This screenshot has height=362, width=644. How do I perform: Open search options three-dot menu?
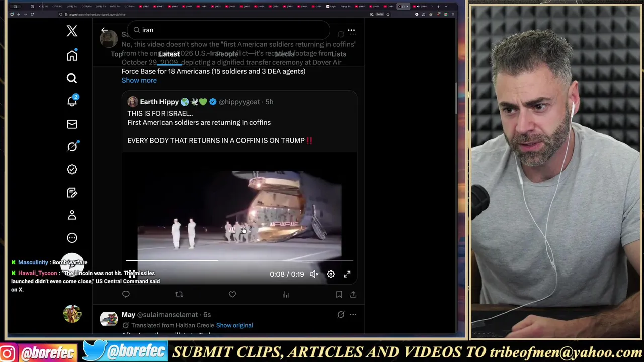[351, 30]
